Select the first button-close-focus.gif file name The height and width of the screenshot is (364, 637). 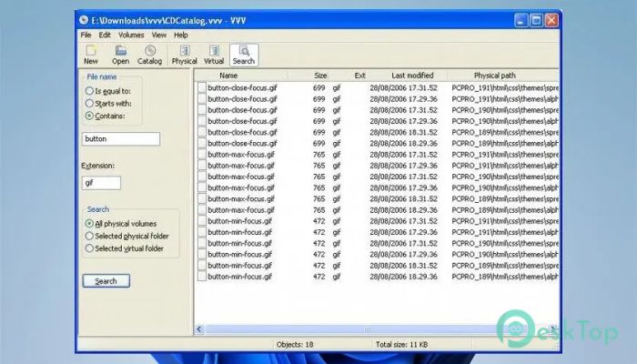coord(243,87)
